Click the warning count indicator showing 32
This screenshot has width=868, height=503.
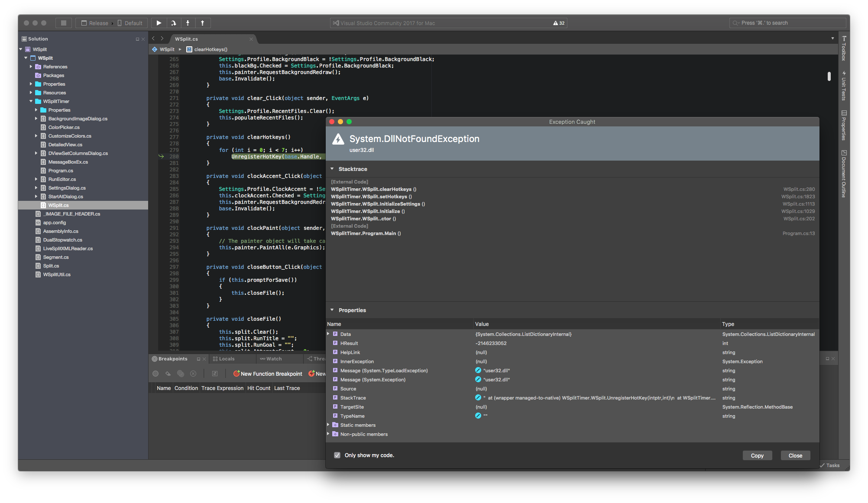pos(559,23)
